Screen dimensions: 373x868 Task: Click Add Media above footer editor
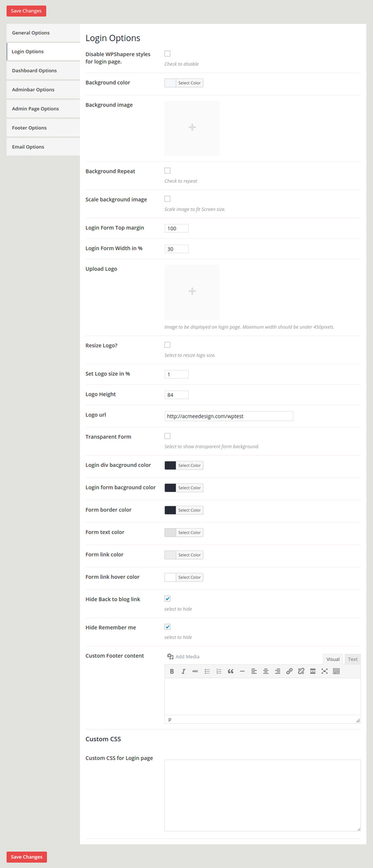tap(183, 656)
